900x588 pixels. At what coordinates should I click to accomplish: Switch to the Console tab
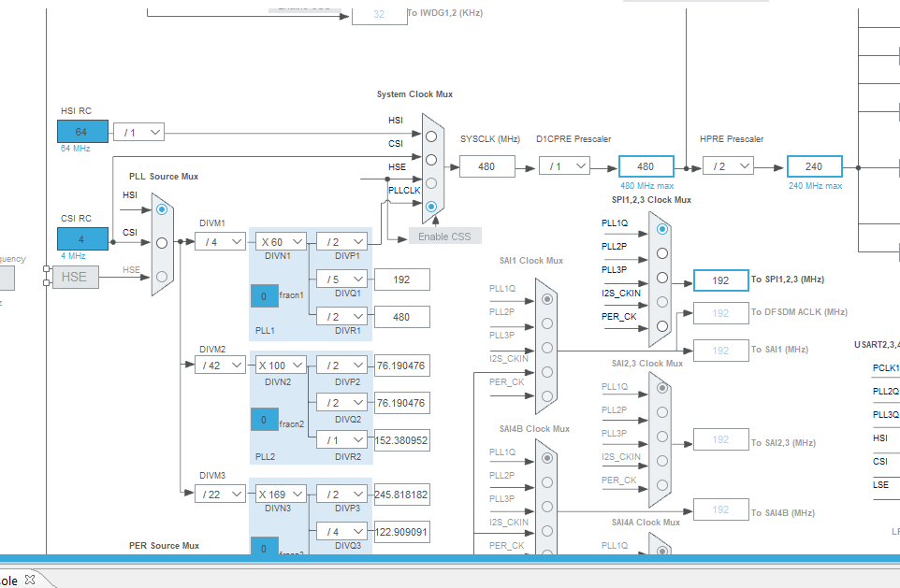(11, 579)
